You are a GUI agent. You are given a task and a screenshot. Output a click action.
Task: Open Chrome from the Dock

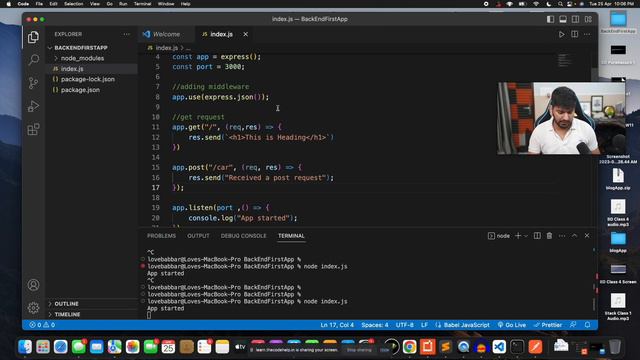[409, 347]
